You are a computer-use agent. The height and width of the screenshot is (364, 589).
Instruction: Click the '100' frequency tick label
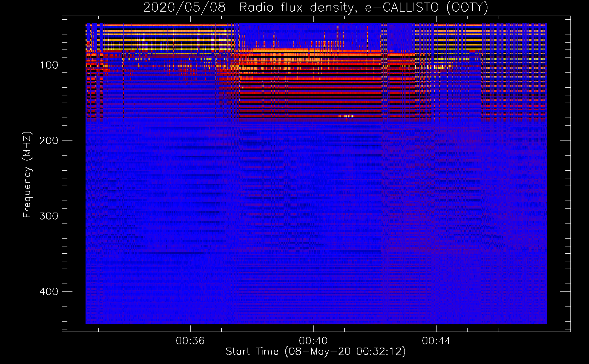49,65
